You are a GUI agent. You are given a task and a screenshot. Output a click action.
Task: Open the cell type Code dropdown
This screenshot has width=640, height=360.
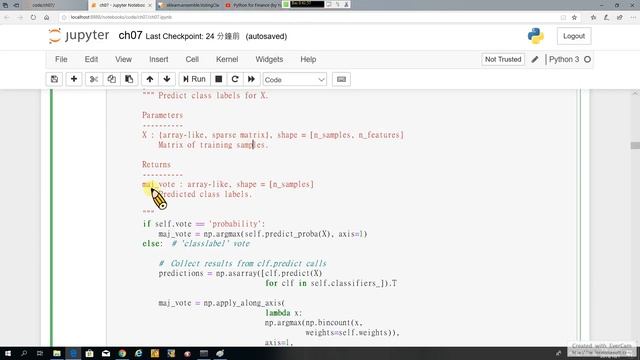coord(295,80)
